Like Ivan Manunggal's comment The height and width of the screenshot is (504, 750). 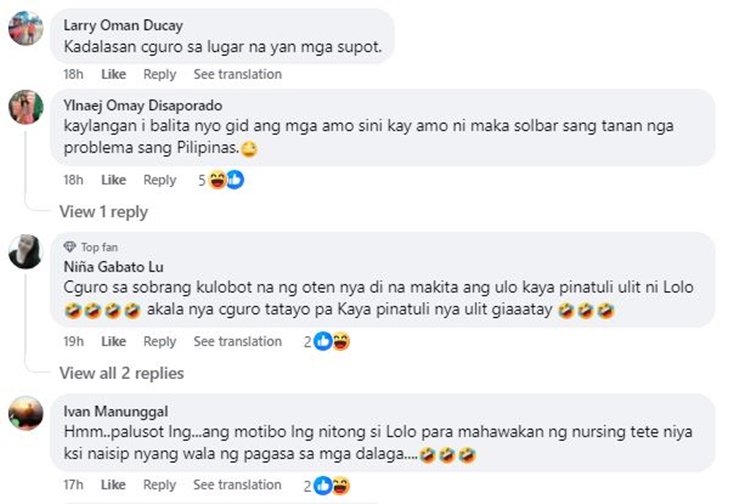(113, 485)
